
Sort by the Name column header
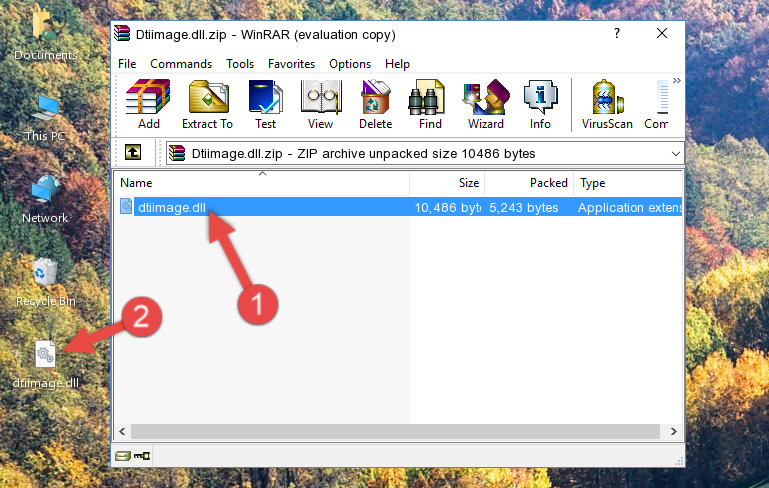[x=262, y=183]
